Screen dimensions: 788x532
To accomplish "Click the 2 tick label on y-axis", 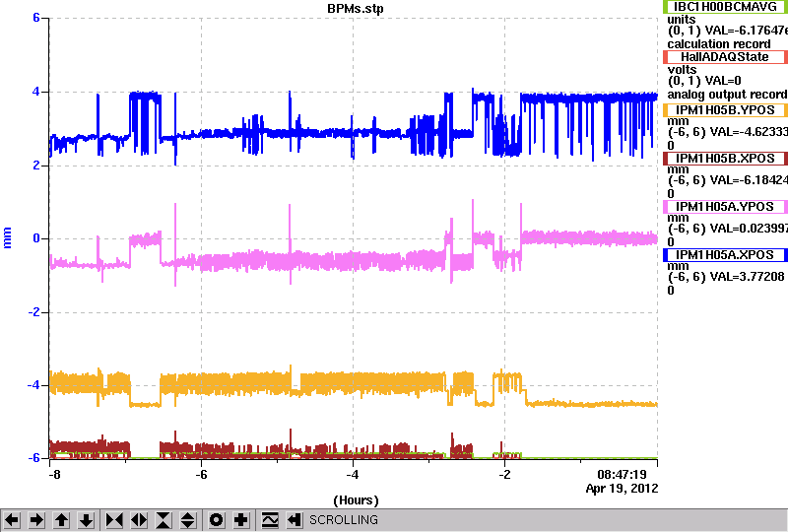I will (36, 166).
